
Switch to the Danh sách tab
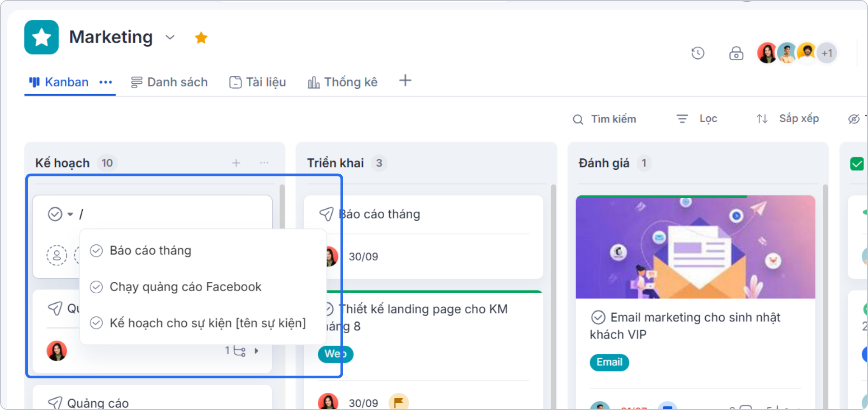pos(170,82)
